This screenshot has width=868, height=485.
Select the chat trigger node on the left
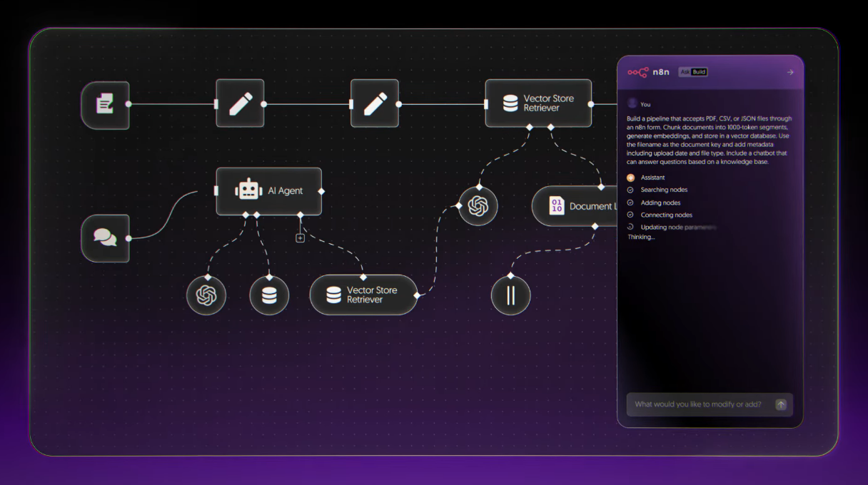click(105, 238)
